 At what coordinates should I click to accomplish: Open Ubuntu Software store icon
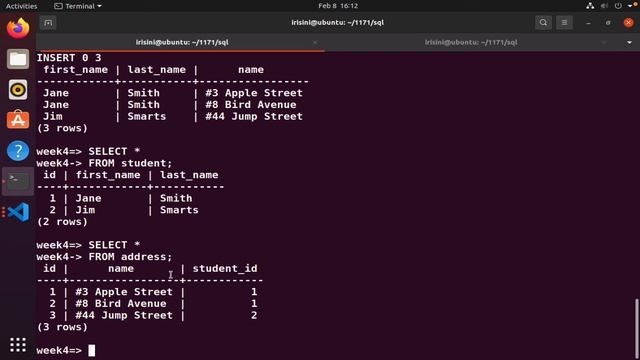18,120
